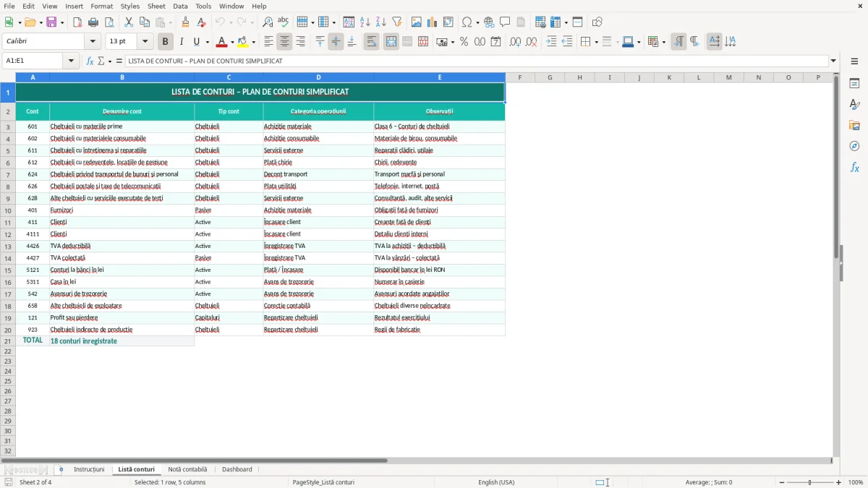Run Spelling check icon
868x488 pixels.
click(284, 22)
